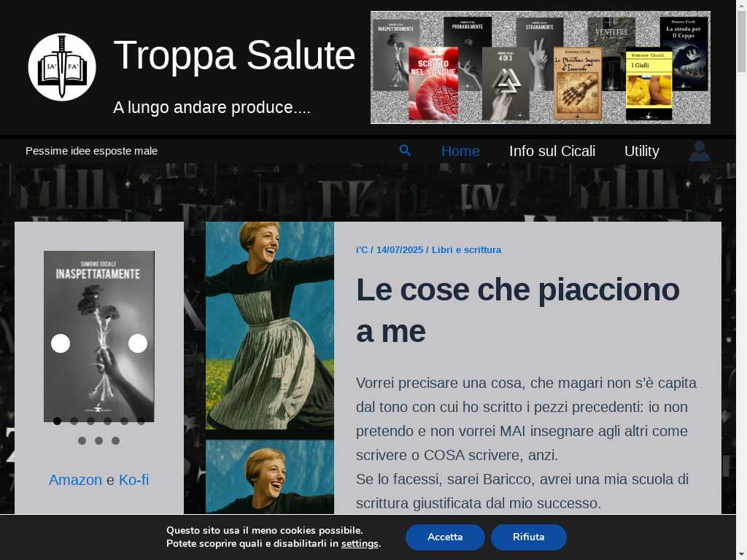
Task: Go to previous slide in book carousel
Action: 61,343
